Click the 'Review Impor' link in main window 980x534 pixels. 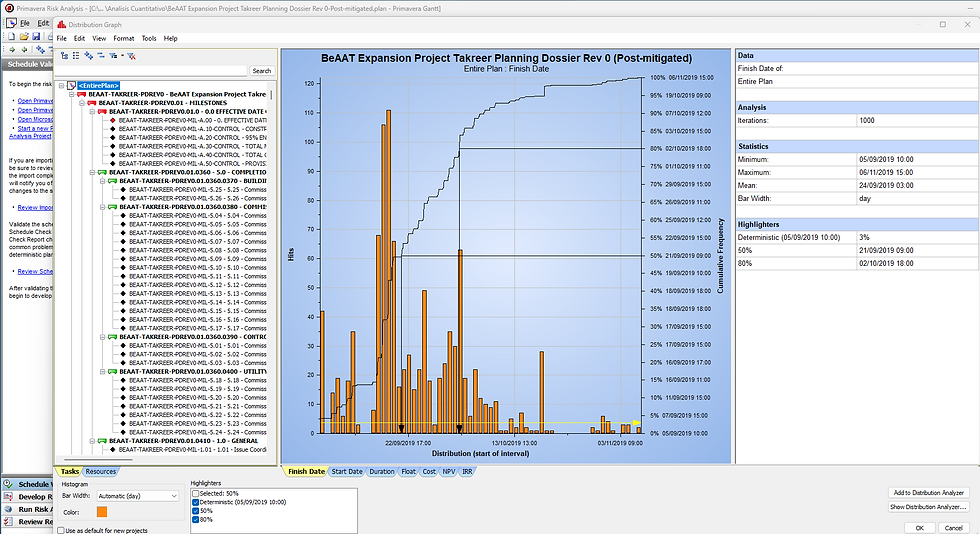click(x=35, y=208)
